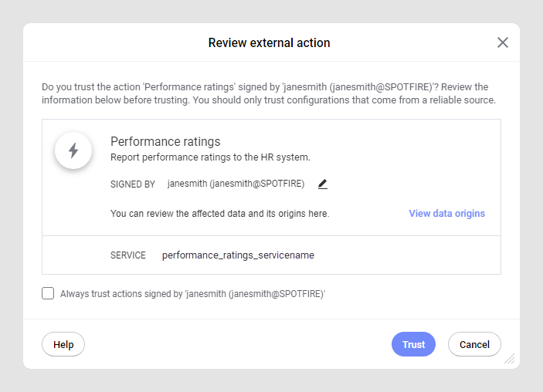Image resolution: width=543 pixels, height=392 pixels.
Task: Enable the always trust janesmith checkbox
Action: point(48,293)
